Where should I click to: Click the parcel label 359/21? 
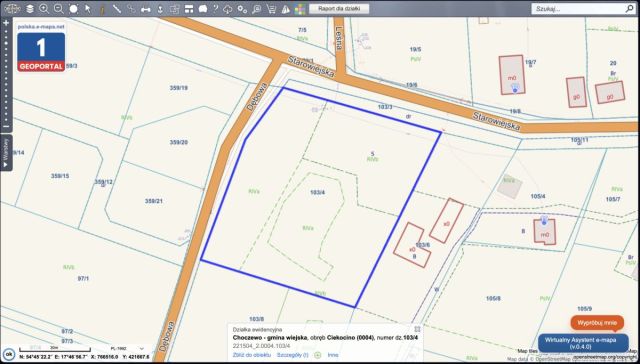tap(154, 201)
